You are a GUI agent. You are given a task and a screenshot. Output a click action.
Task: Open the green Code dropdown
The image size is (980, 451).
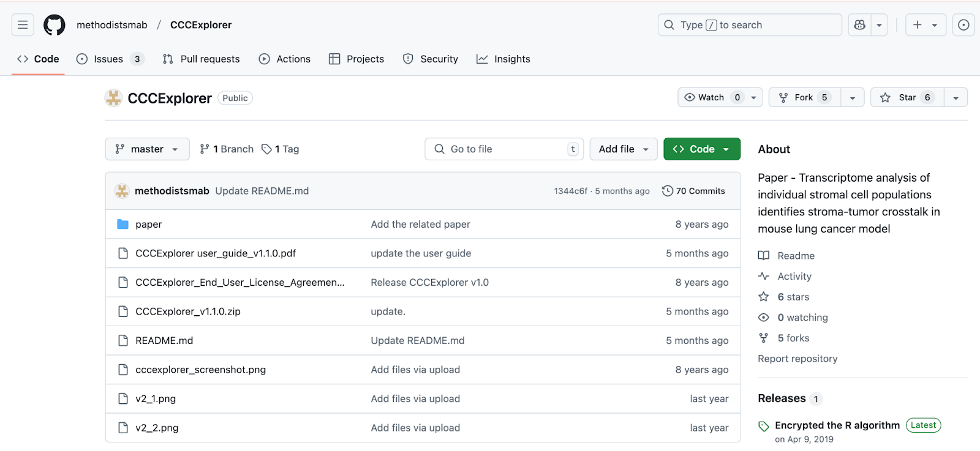[x=701, y=149]
